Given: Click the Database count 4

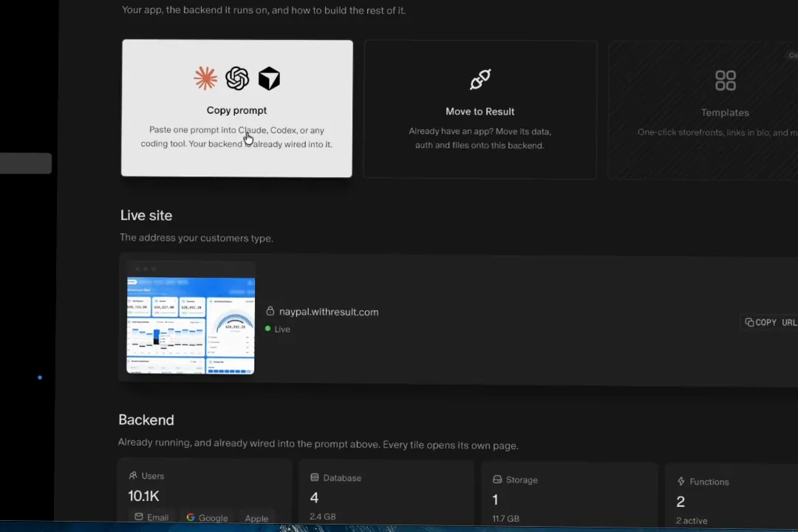Looking at the screenshot, I should tap(314, 497).
